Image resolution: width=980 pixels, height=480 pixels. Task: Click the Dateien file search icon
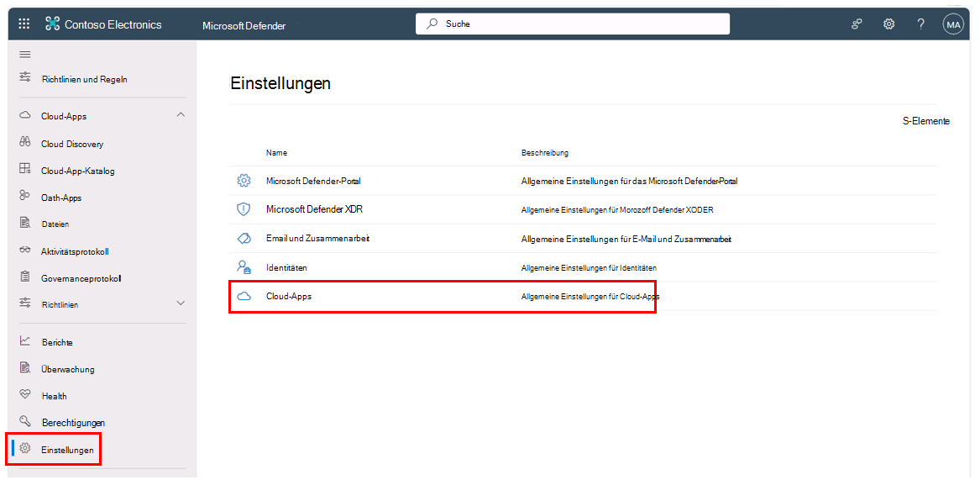click(x=25, y=222)
